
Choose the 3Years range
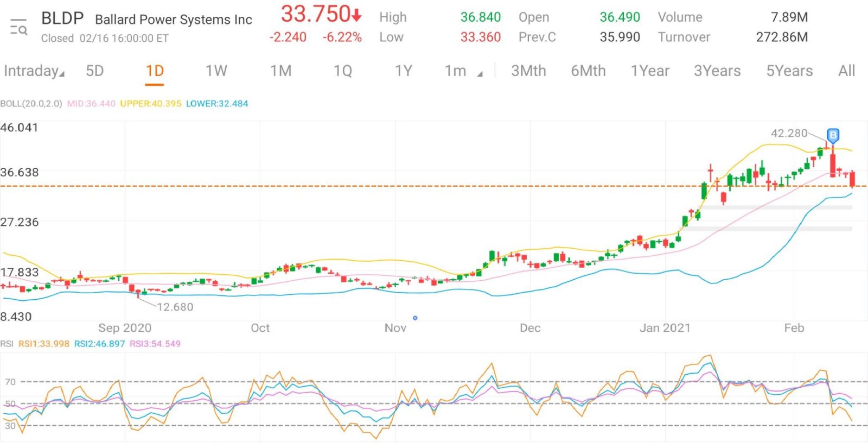717,71
